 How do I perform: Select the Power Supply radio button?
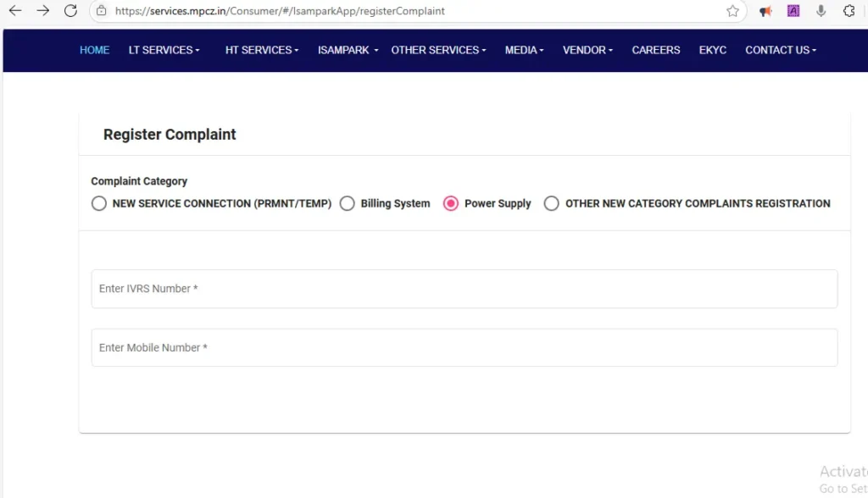[x=451, y=203]
